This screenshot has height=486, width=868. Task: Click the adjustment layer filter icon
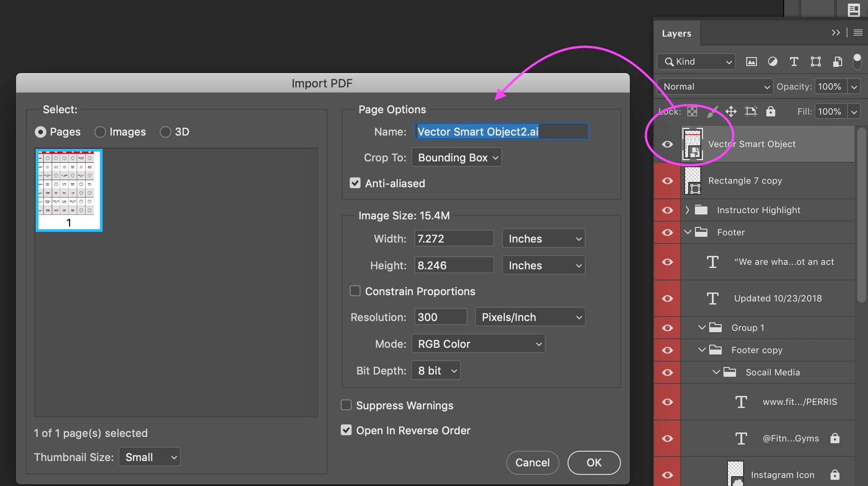tap(773, 62)
